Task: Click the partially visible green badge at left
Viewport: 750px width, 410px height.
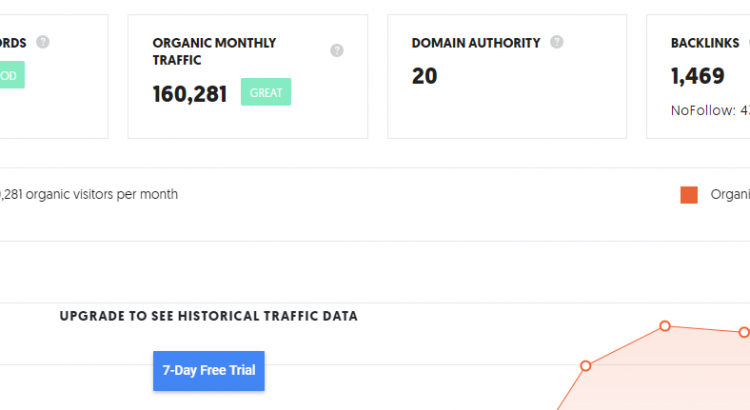Action: pos(11,75)
